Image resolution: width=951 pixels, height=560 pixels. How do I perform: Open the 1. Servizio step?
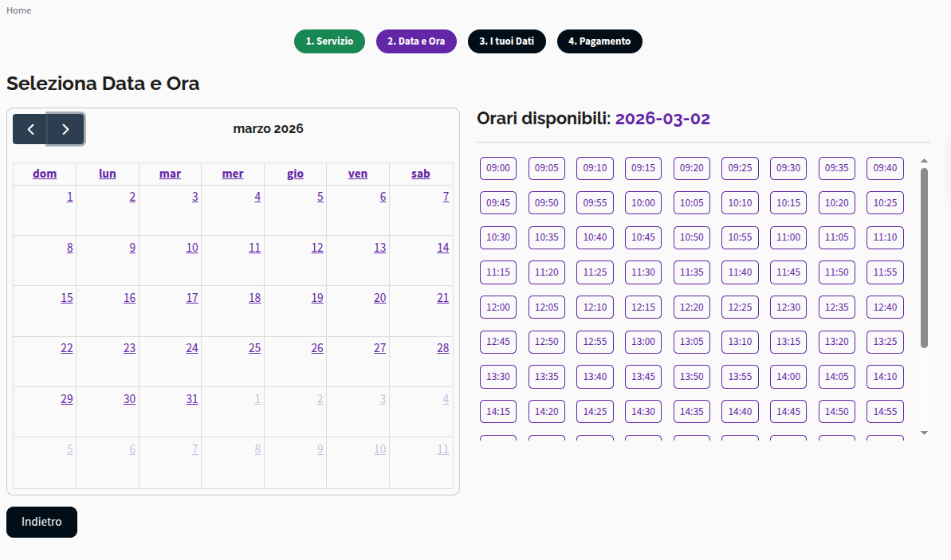[x=329, y=41]
